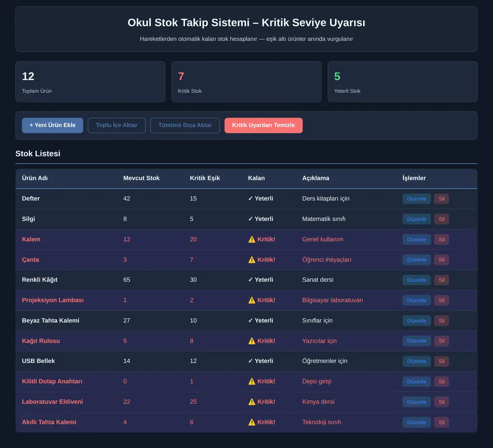Click the Toplam Ürün summary card
The image size is (493, 448).
(90, 82)
